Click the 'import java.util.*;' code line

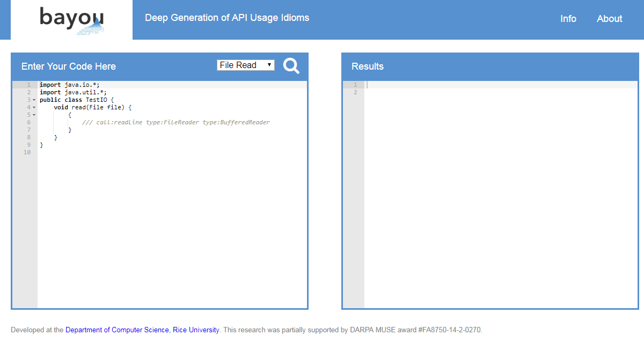tap(73, 92)
